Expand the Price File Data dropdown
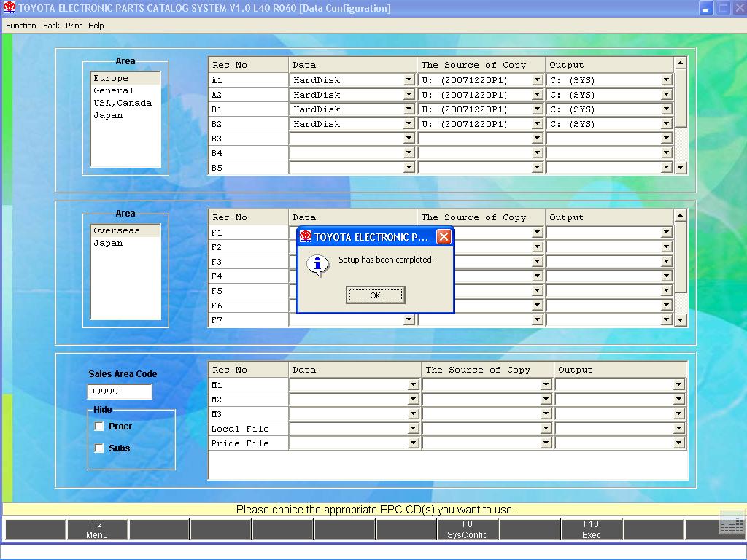Viewport: 747px width, 560px height. coord(413,443)
